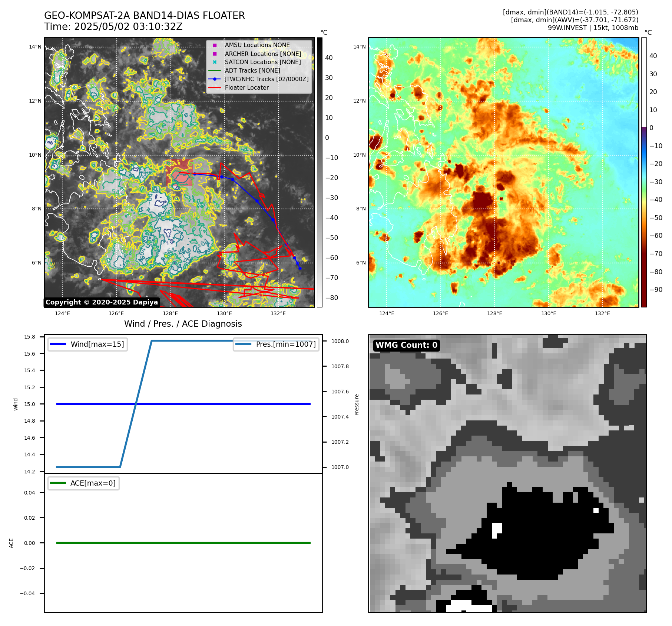Click the red highlighted square on the infrared map

coord(179,173)
